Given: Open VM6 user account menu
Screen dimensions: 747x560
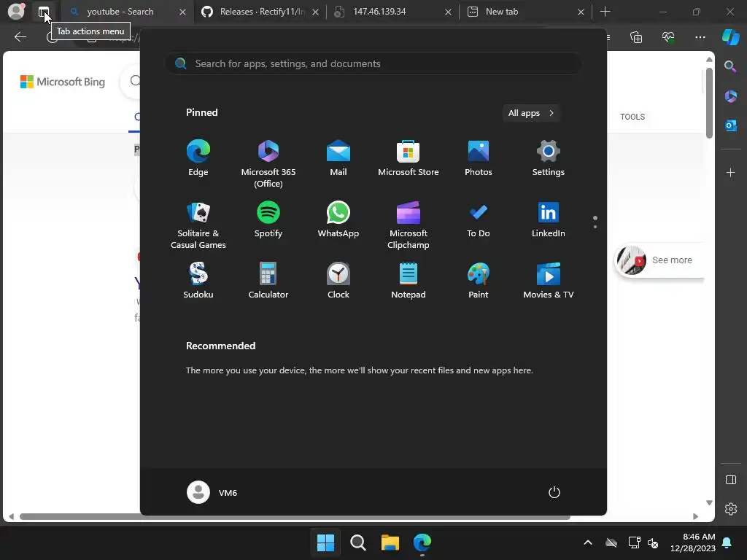Looking at the screenshot, I should coord(212,492).
